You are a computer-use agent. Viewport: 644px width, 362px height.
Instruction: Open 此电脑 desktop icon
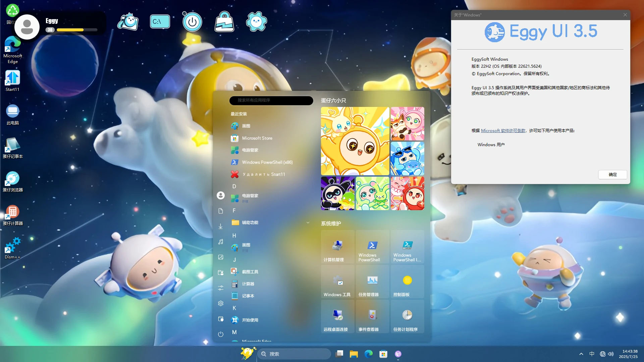click(x=13, y=115)
